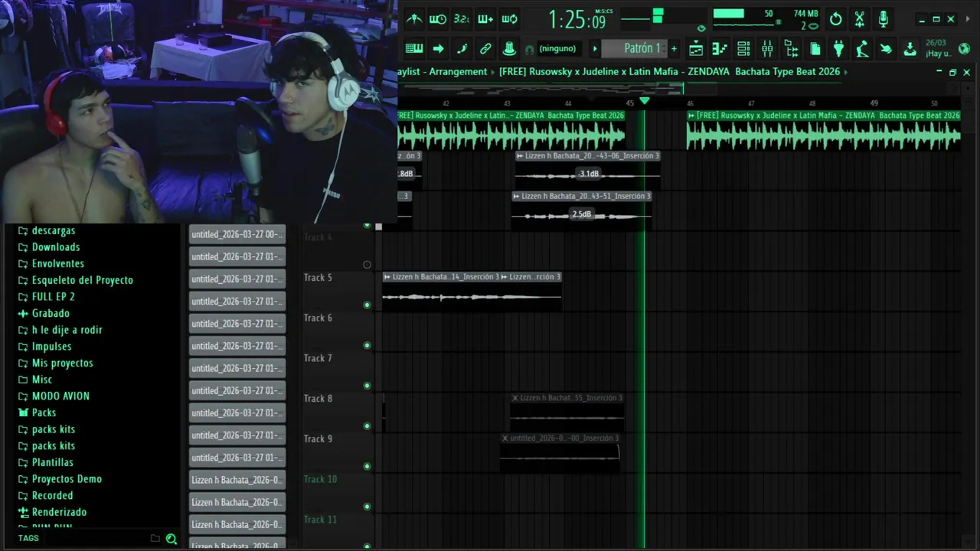
Task: Click the download tray icon
Action: tap(910, 49)
